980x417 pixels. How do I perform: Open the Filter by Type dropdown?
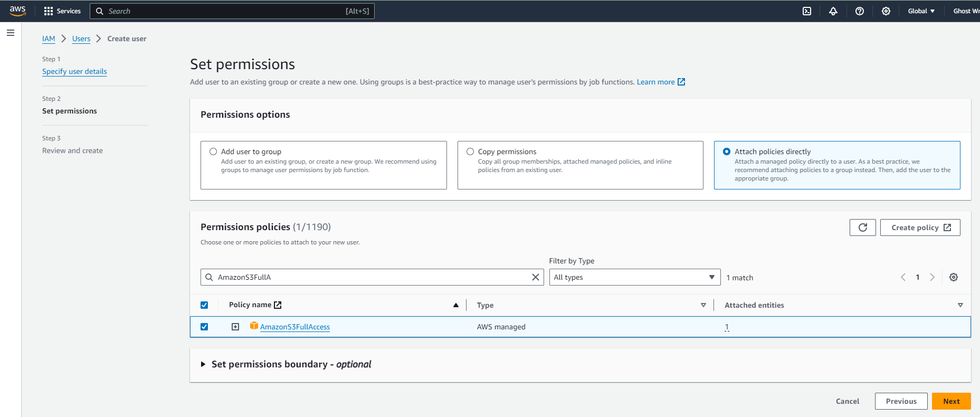pyautogui.click(x=635, y=277)
